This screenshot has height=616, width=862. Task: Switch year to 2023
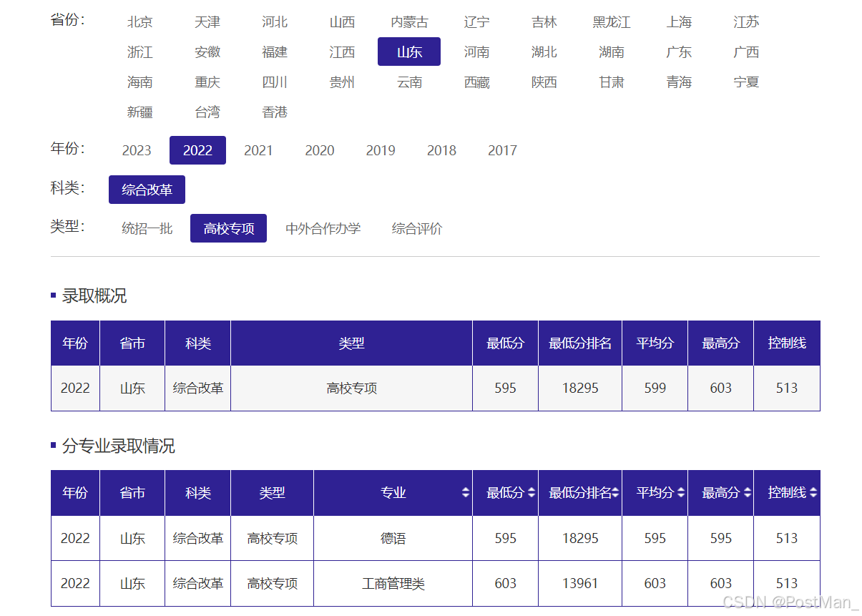click(137, 150)
